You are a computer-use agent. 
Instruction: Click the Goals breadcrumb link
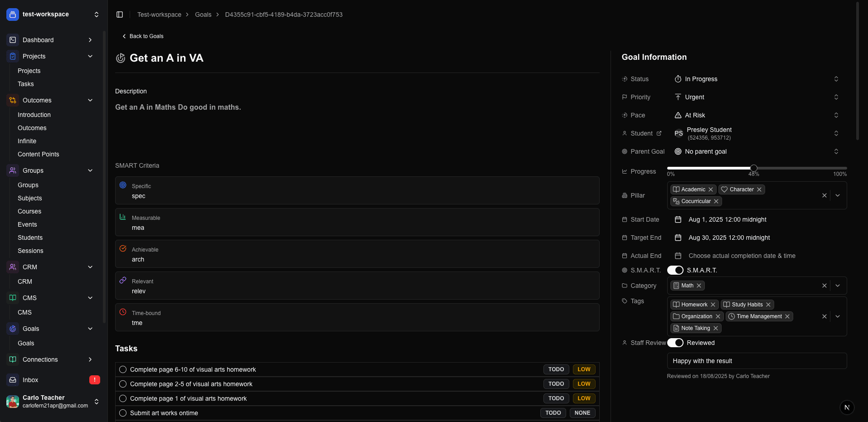tap(203, 15)
